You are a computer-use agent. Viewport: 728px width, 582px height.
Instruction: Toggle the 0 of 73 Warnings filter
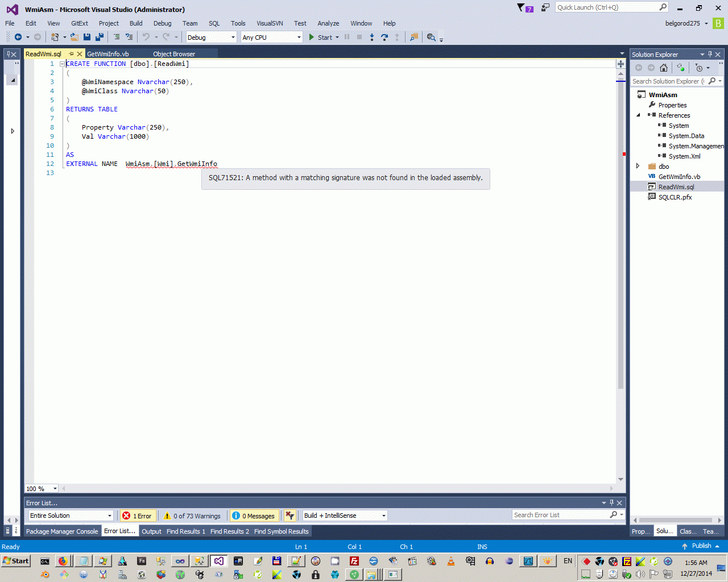click(x=192, y=516)
